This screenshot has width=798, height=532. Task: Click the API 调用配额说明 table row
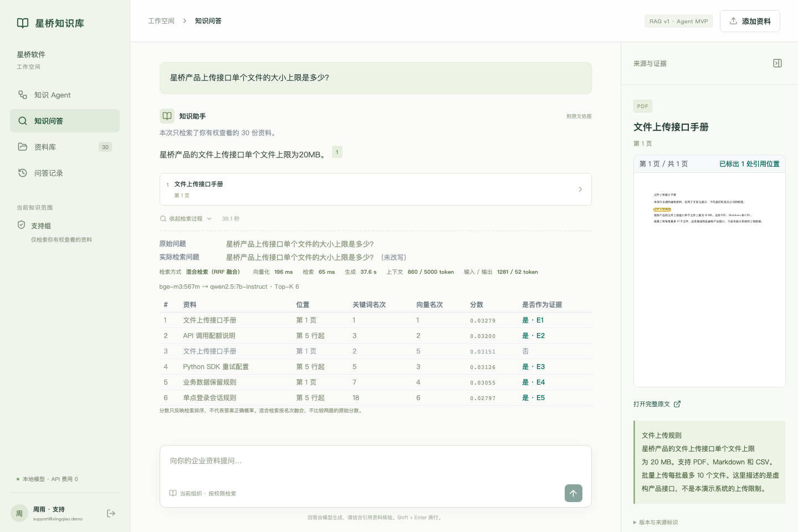coord(376,336)
